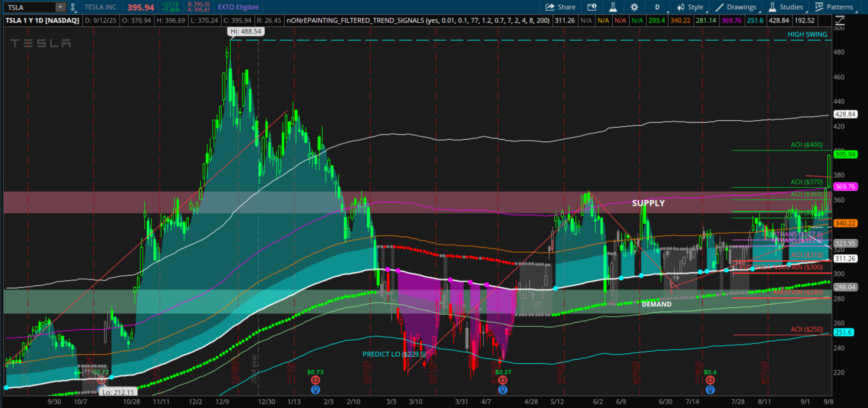Click the blue lightbulb icon under $0.73
The width and height of the screenshot is (868, 408).
(315, 390)
